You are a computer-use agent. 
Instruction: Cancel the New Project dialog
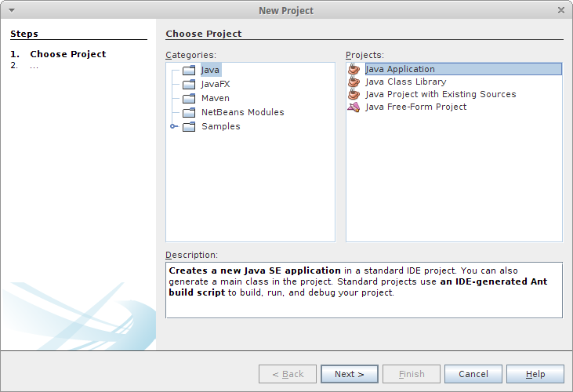(473, 374)
